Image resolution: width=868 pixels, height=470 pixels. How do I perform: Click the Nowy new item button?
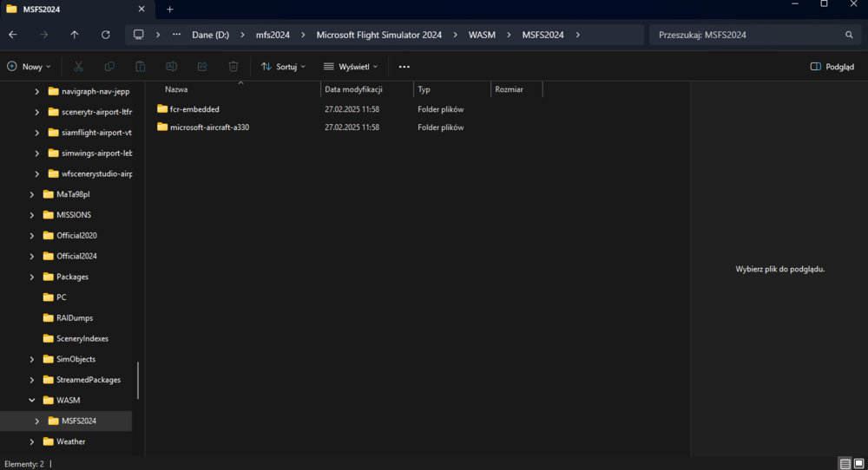[29, 67]
